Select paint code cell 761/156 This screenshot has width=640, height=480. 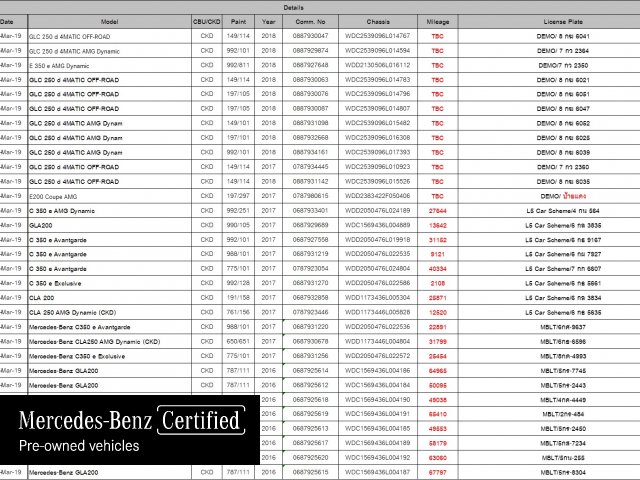[x=238, y=312]
